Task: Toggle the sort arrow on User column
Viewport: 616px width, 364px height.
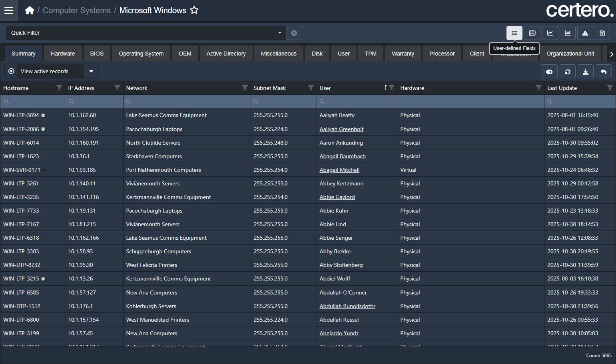Action: point(385,88)
